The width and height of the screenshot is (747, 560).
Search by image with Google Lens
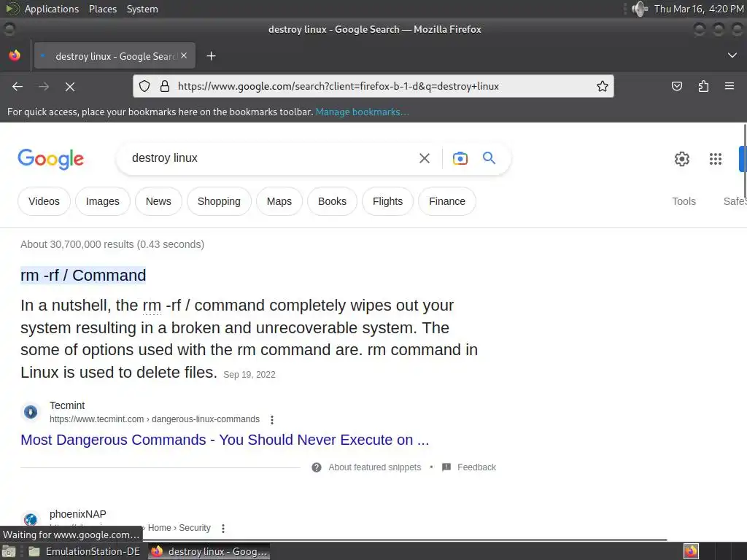coord(460,158)
